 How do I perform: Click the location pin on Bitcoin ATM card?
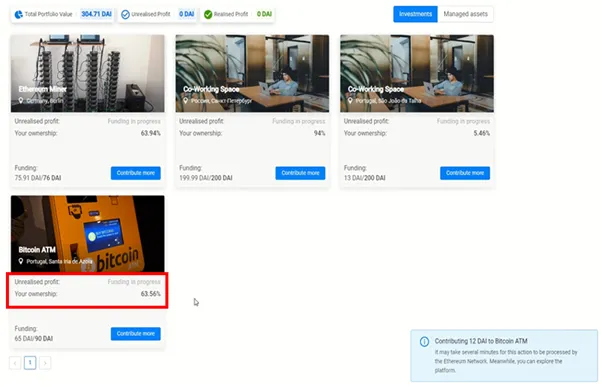21,261
